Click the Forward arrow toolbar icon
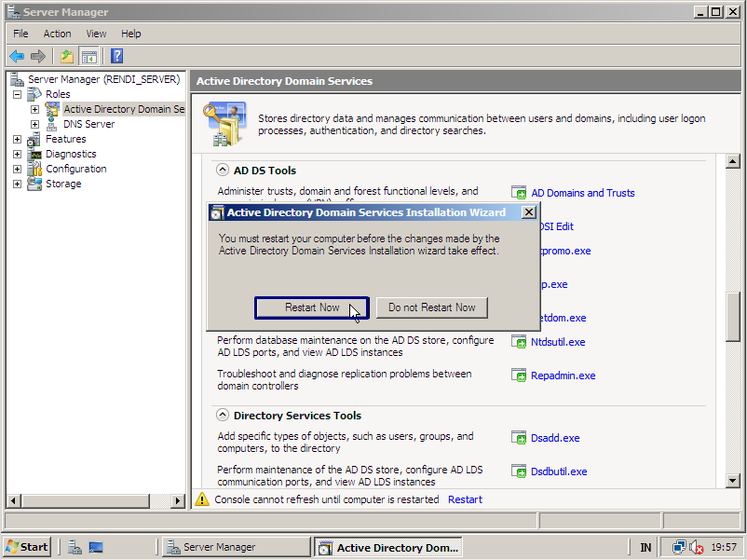The image size is (747, 560). 38,56
